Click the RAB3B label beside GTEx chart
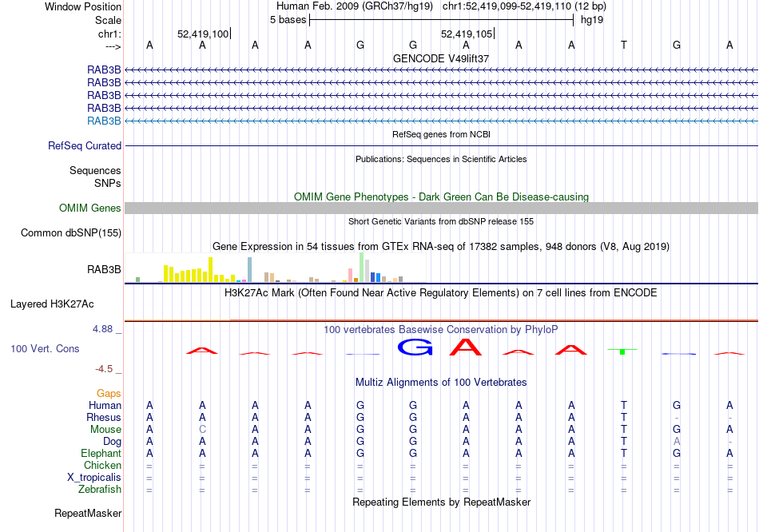The image size is (759, 532). [x=104, y=270]
